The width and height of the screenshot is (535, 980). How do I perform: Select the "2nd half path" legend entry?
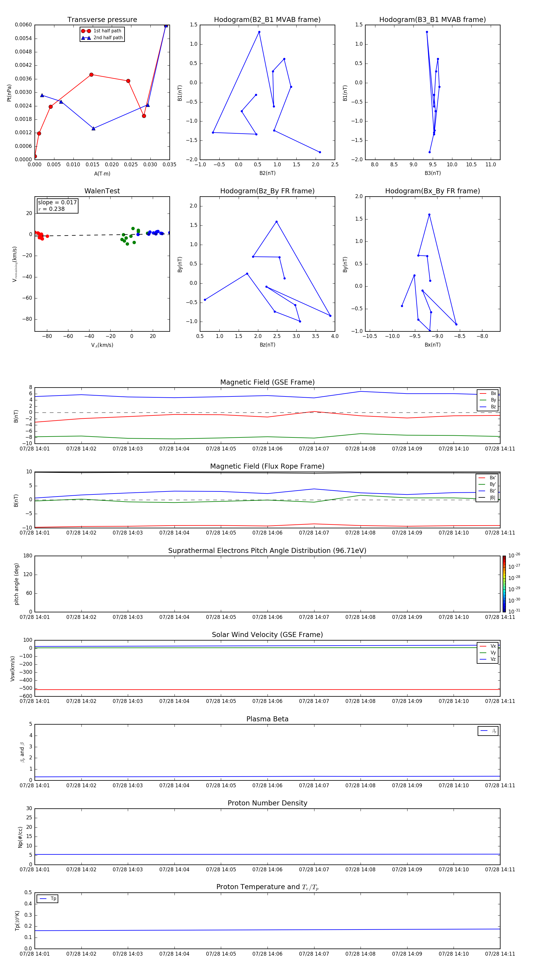point(102,38)
